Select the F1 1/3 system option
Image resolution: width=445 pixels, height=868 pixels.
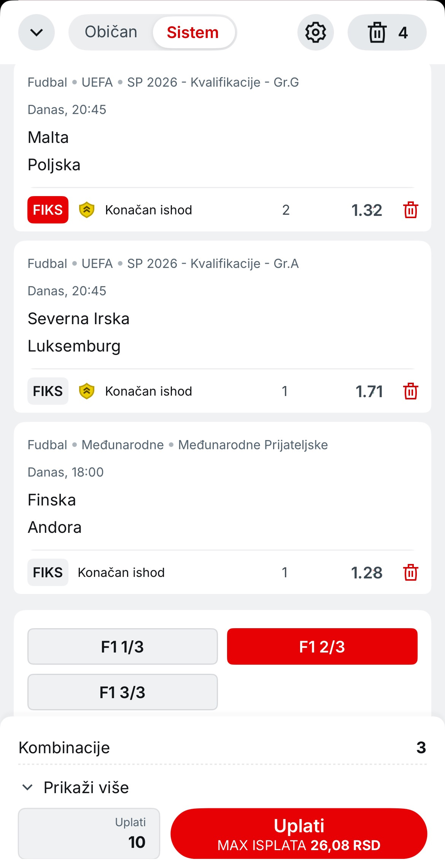point(122,646)
